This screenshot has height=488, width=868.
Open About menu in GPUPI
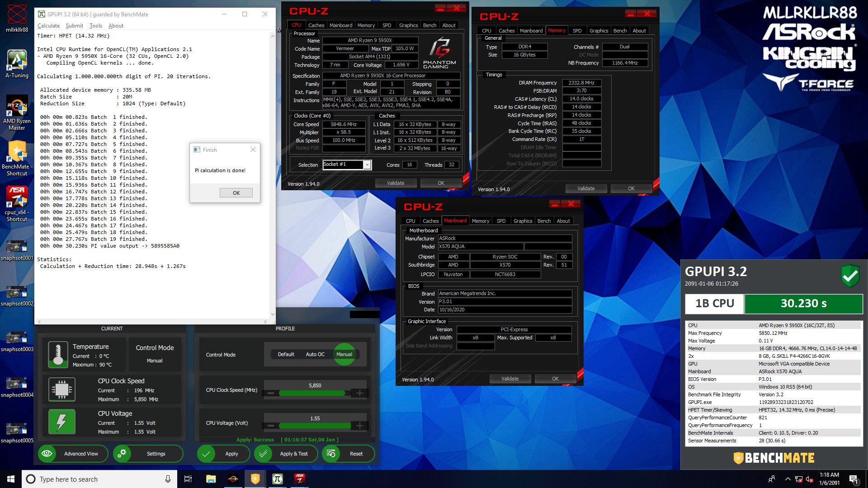point(116,26)
